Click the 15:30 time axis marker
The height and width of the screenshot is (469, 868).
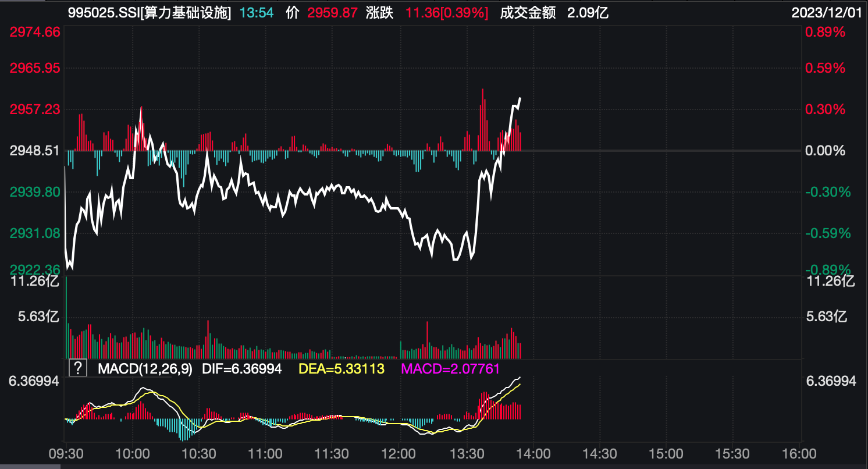tap(732, 453)
